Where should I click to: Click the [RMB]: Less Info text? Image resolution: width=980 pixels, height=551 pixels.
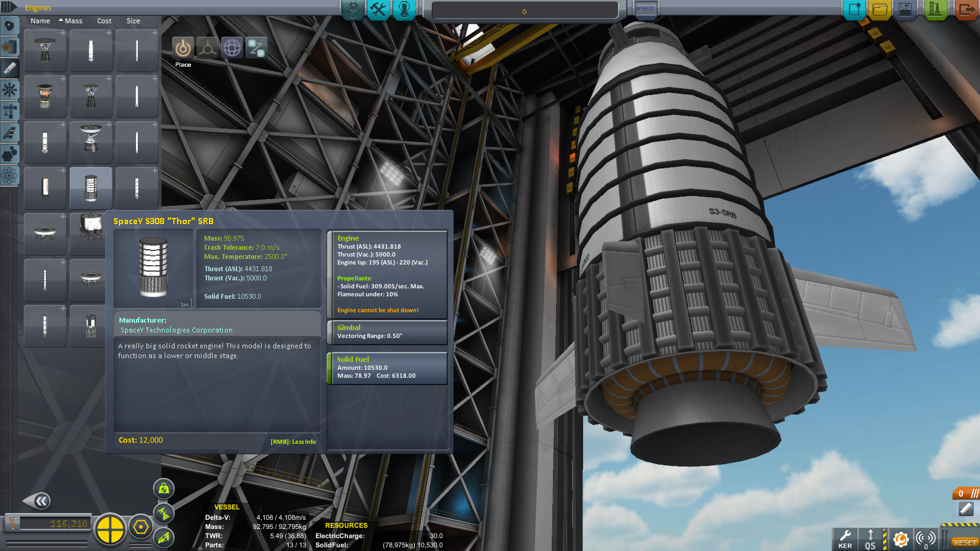293,442
